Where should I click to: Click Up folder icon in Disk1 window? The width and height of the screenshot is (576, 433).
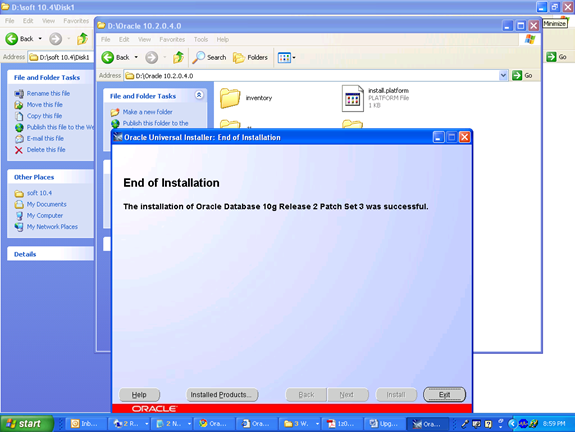pyautogui.click(x=83, y=39)
